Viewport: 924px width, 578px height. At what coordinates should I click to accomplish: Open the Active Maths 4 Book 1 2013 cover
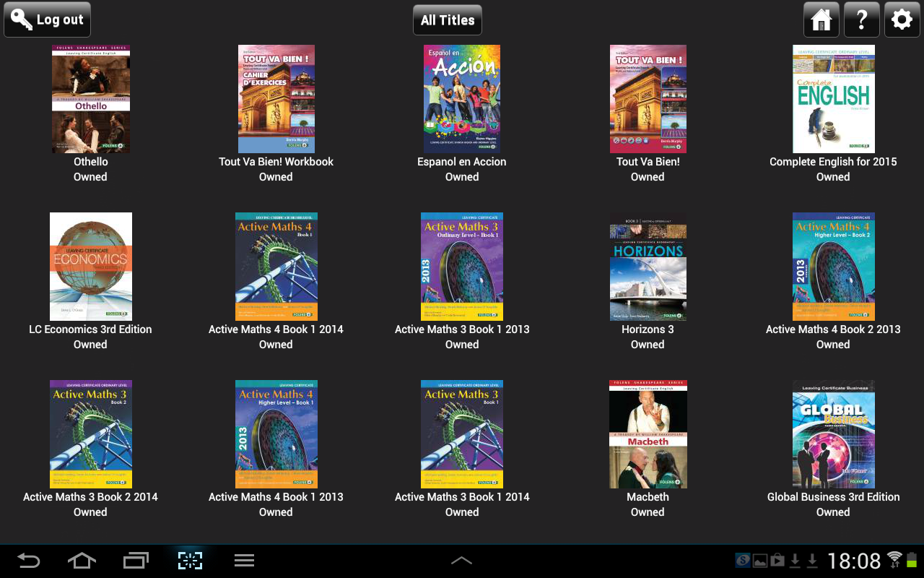coord(276,434)
